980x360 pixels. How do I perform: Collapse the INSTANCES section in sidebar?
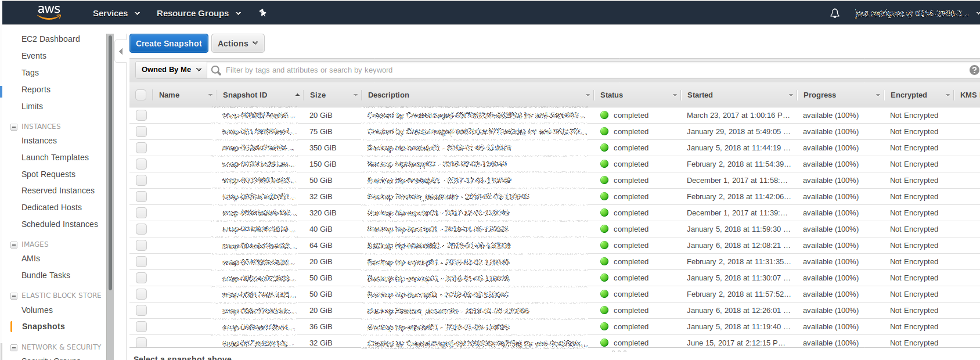(14, 127)
